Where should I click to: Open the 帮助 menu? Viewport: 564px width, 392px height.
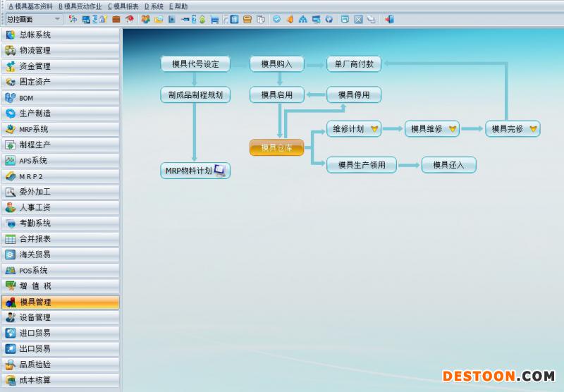pyautogui.click(x=178, y=6)
